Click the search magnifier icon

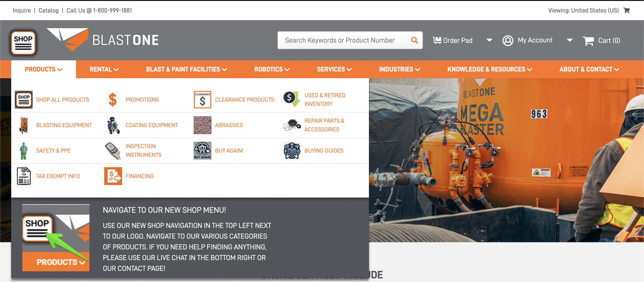pyautogui.click(x=414, y=40)
